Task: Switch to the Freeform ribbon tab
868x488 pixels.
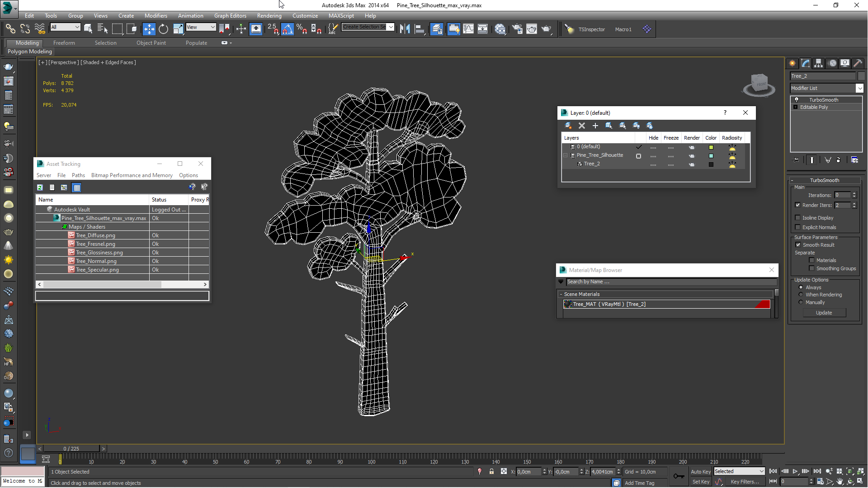Action: point(64,43)
